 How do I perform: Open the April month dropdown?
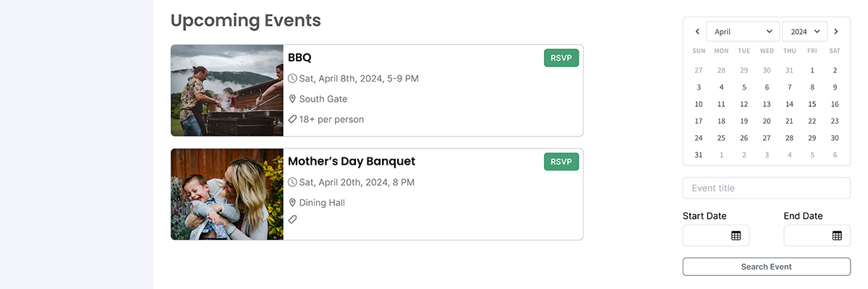(x=742, y=32)
